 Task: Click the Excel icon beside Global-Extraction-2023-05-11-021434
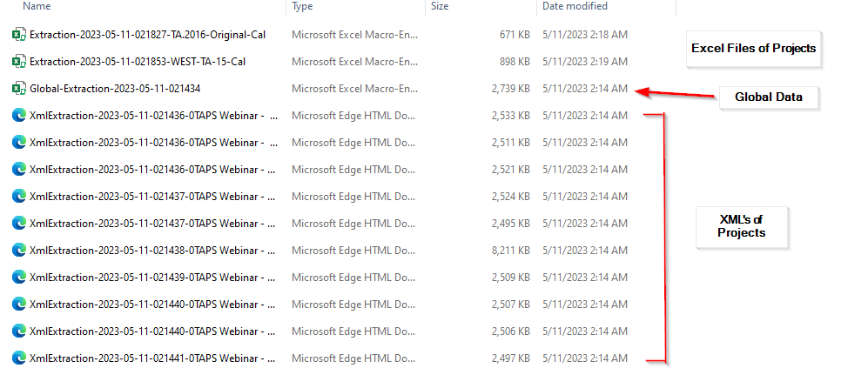pyautogui.click(x=18, y=89)
